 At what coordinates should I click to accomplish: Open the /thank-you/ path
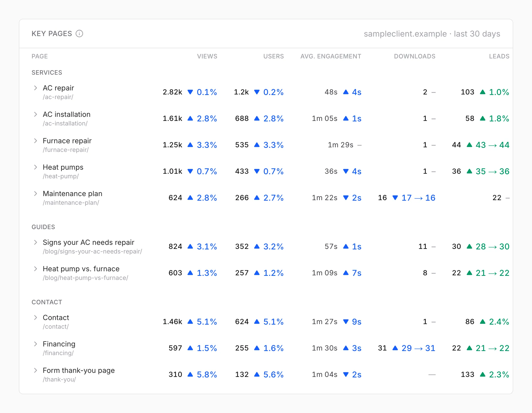[59, 379]
